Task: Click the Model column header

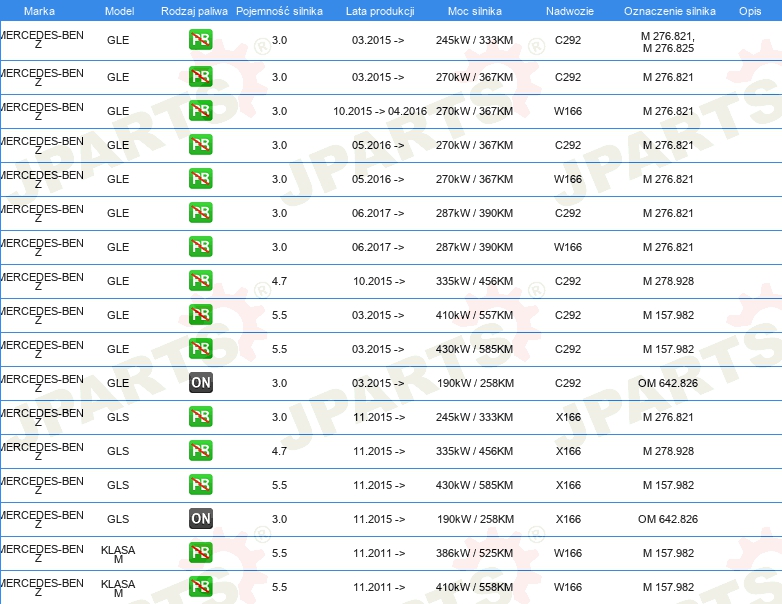Action: 118,10
